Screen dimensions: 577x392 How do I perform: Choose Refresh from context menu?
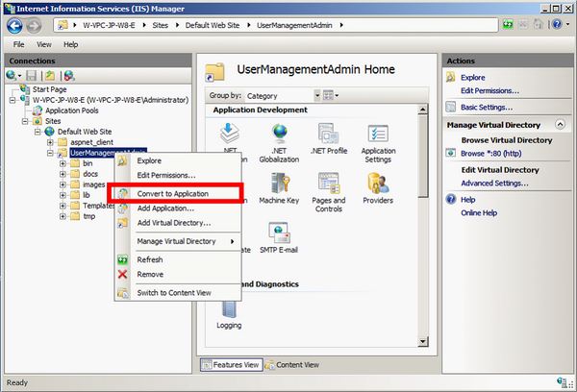point(178,259)
